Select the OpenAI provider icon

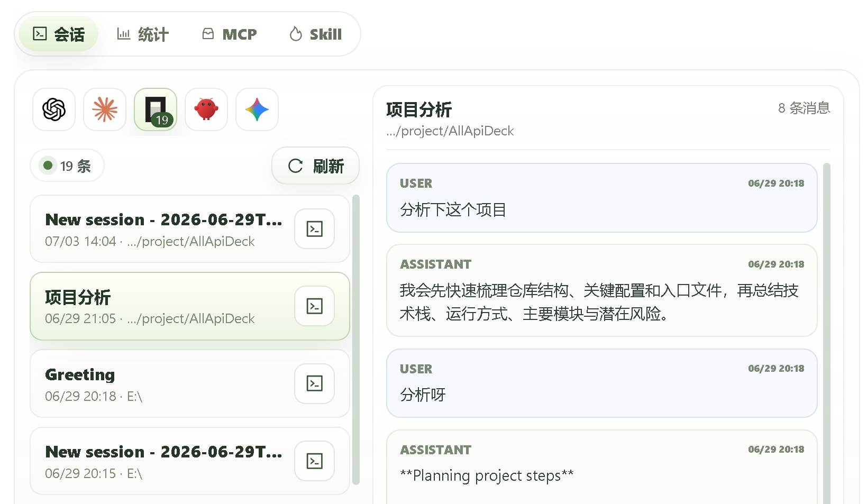(54, 109)
